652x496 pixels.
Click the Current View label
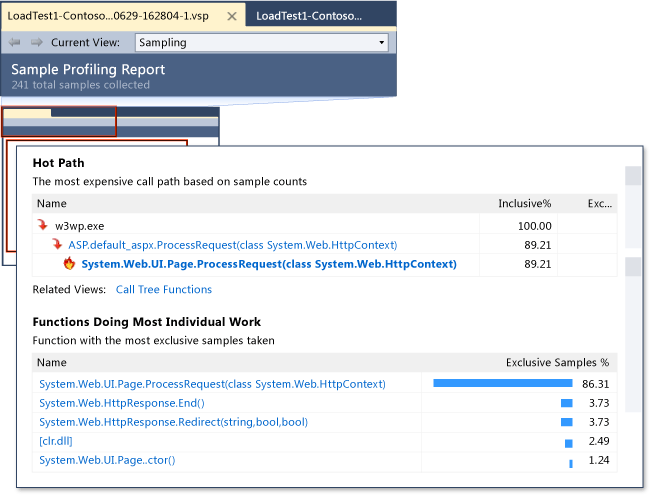pyautogui.click(x=85, y=42)
